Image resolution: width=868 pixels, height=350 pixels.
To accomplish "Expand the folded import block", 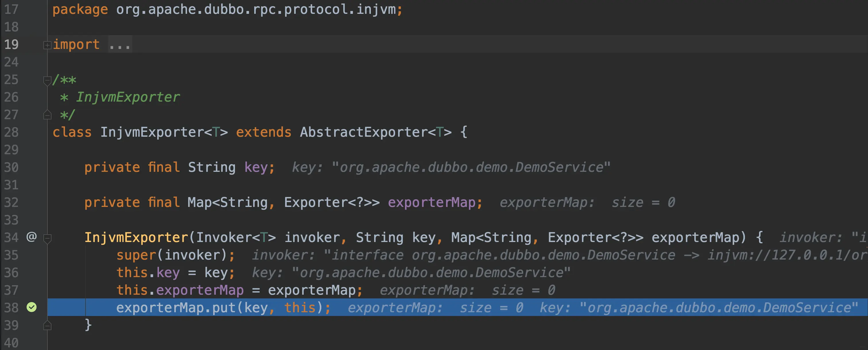I will click(47, 45).
